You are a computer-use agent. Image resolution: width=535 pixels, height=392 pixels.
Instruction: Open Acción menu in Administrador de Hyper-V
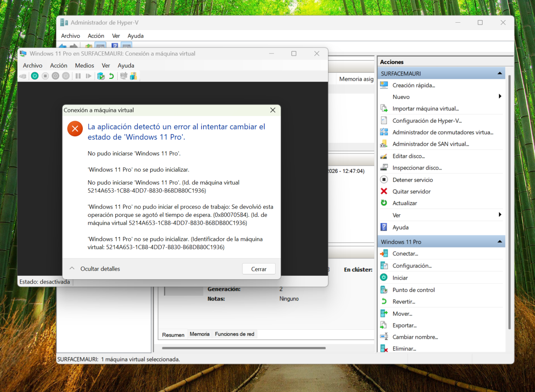(x=96, y=36)
